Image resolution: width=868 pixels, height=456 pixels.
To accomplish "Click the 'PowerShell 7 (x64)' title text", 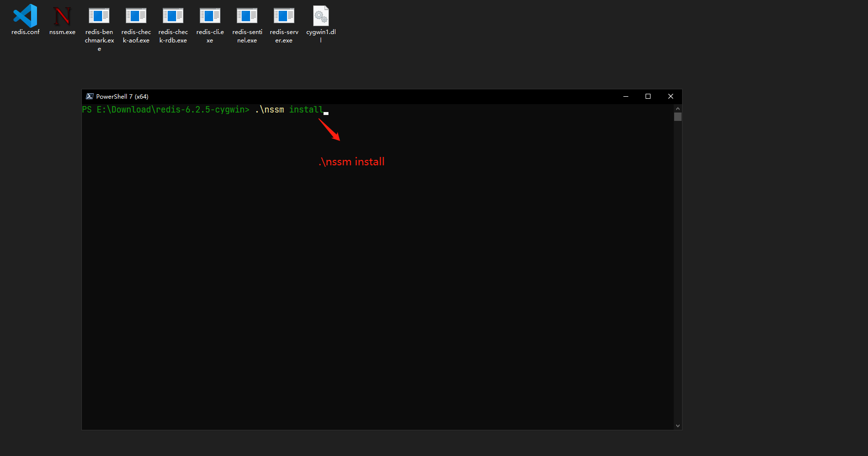I will 122,97.
